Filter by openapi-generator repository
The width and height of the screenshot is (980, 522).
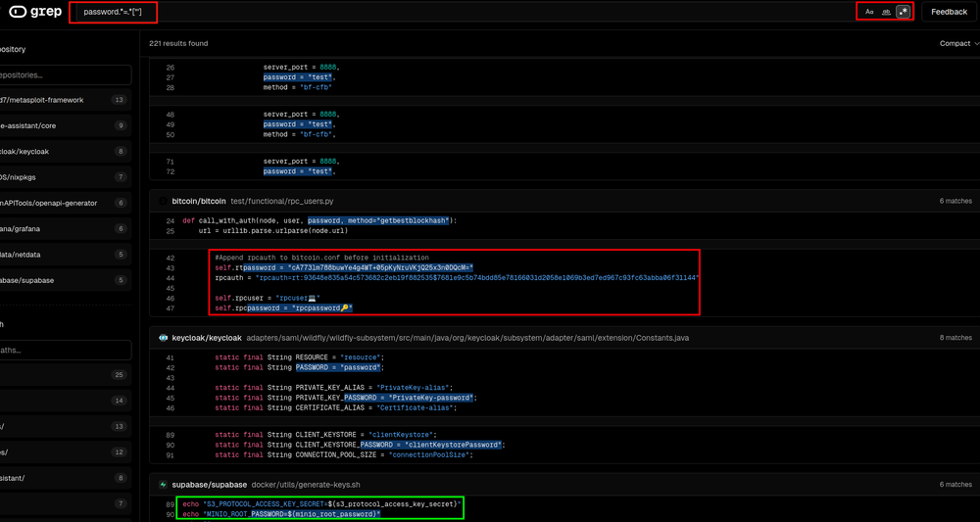click(x=66, y=203)
